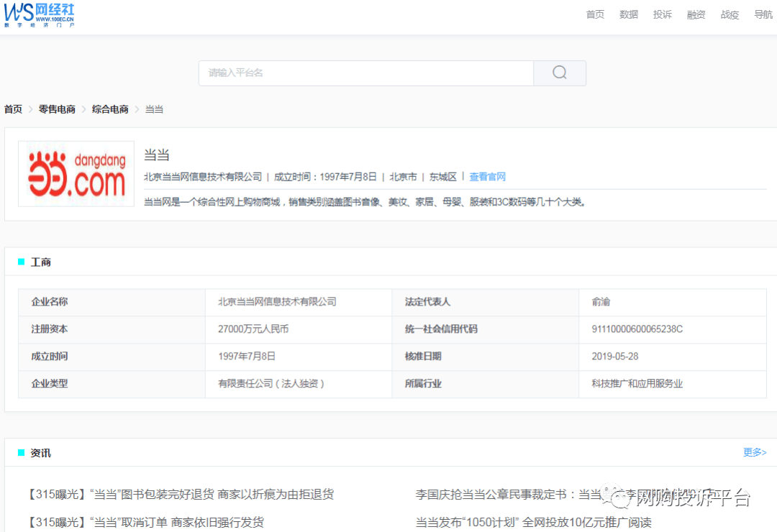Select 融资 from the top navigation bar

point(695,14)
